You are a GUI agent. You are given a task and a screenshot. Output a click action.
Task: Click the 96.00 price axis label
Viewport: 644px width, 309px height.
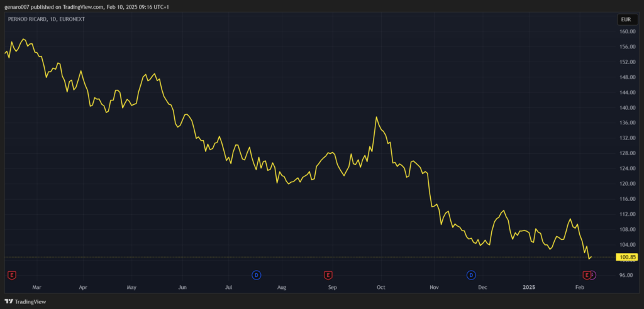pyautogui.click(x=626, y=275)
